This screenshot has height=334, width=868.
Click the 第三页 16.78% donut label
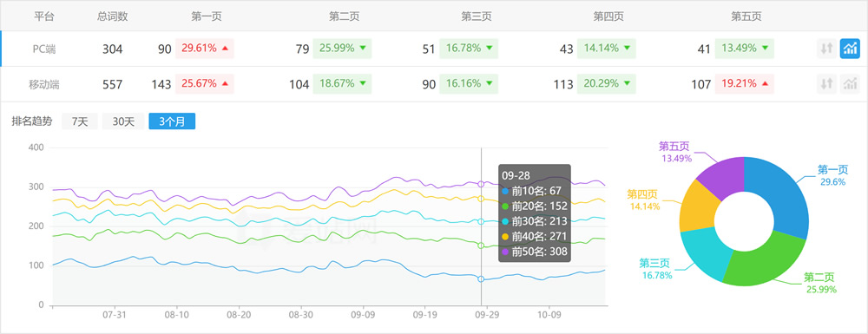[x=656, y=268]
